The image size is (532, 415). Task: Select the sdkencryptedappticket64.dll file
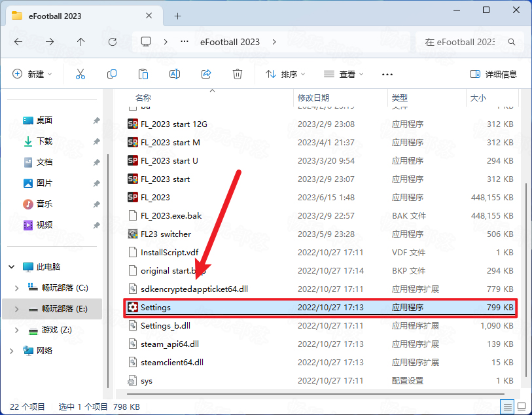[x=194, y=289]
